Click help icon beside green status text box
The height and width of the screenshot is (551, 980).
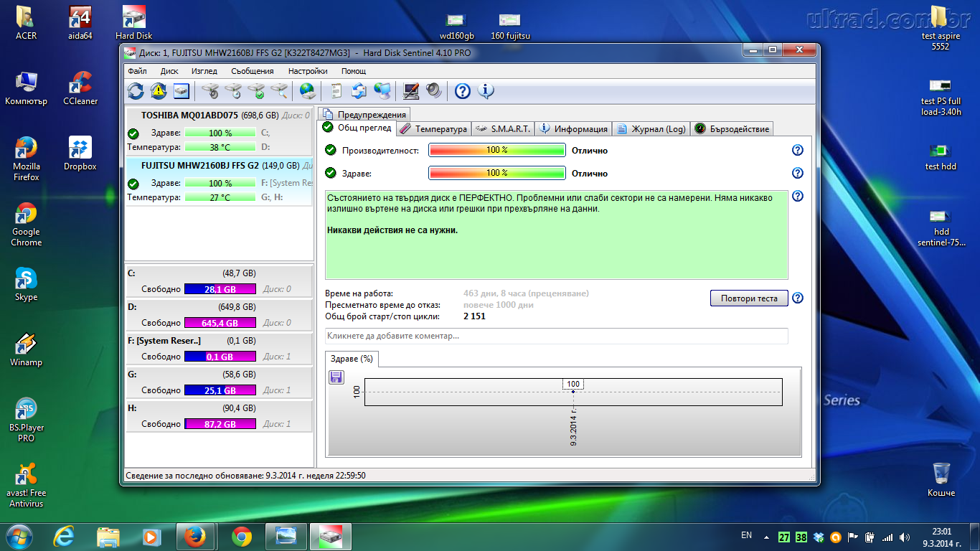[x=797, y=196]
